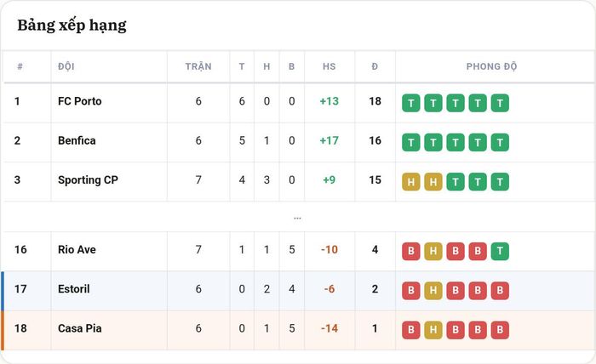Viewport: 596px width, 364px height.
Task: Click Rio Ave's yellow H form badge
Action: point(433,251)
